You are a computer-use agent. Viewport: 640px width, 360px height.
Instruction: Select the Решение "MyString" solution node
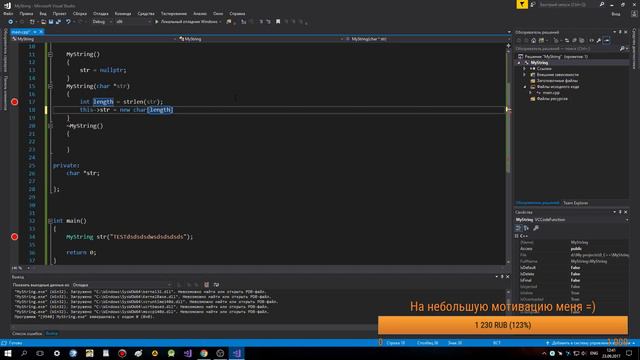coord(553,57)
